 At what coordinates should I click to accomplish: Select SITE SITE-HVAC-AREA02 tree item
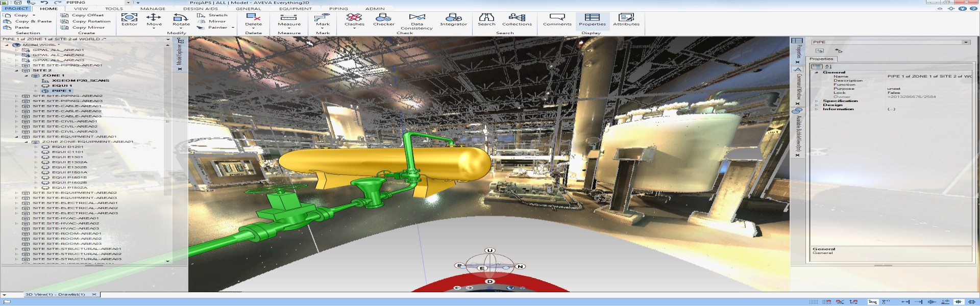coord(66,223)
